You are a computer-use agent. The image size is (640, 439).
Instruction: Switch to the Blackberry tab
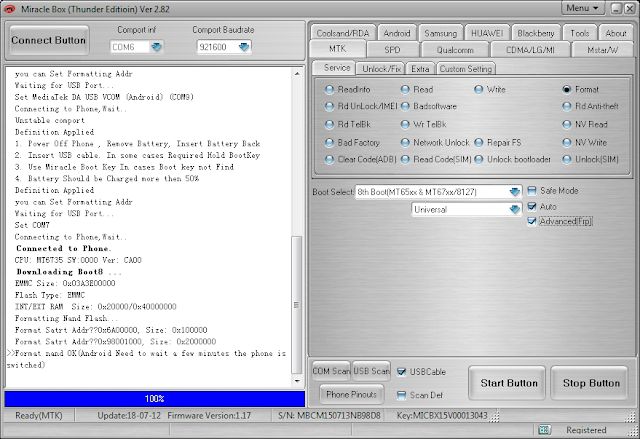[x=536, y=33]
